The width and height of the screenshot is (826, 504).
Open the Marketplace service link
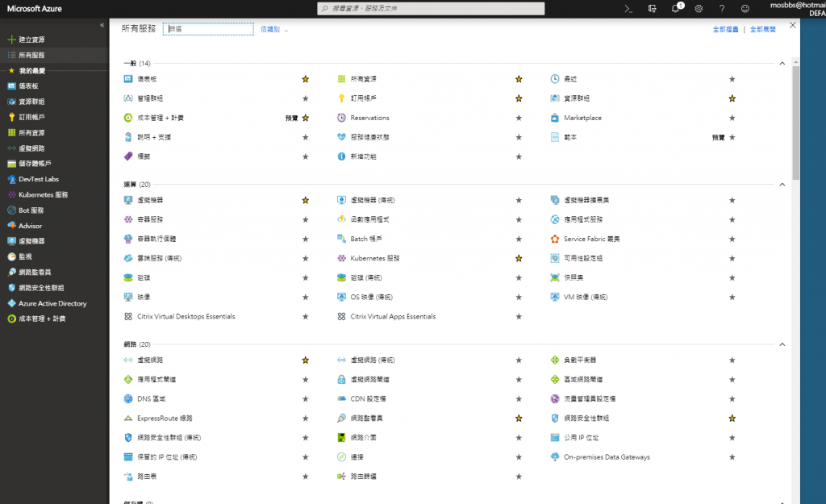point(582,118)
